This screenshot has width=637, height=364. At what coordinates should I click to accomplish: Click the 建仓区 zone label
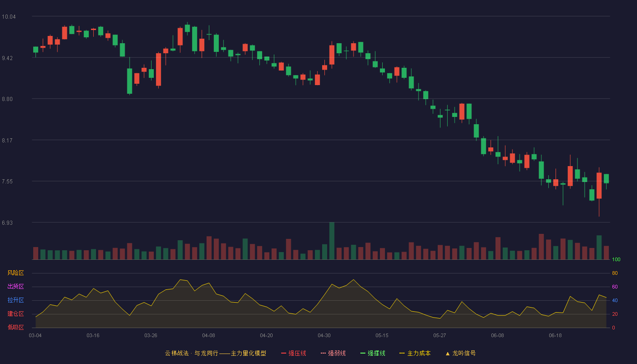tap(15, 314)
